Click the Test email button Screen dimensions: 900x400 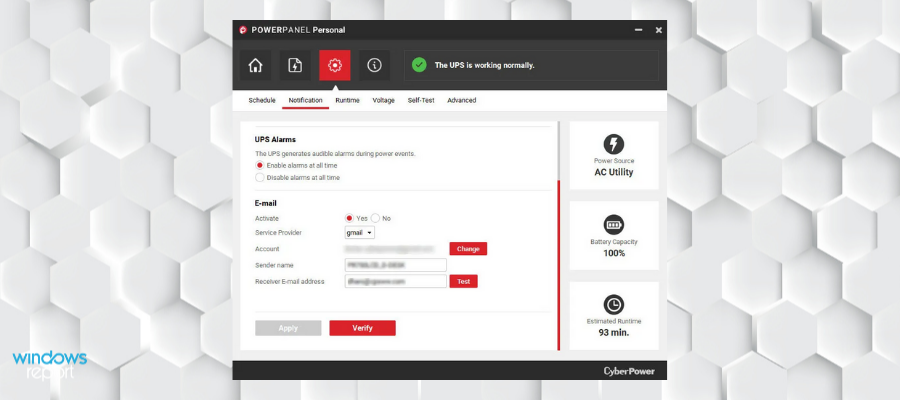coord(464,282)
